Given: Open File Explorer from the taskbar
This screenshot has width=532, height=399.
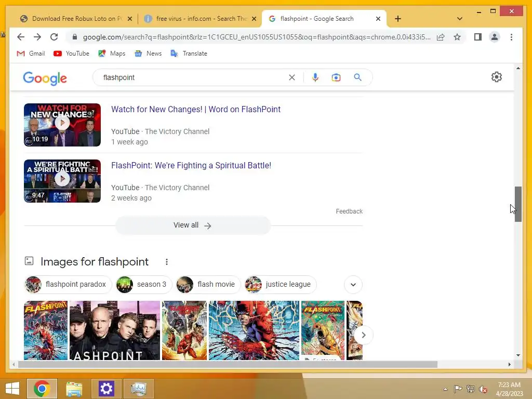Looking at the screenshot, I should (74, 389).
